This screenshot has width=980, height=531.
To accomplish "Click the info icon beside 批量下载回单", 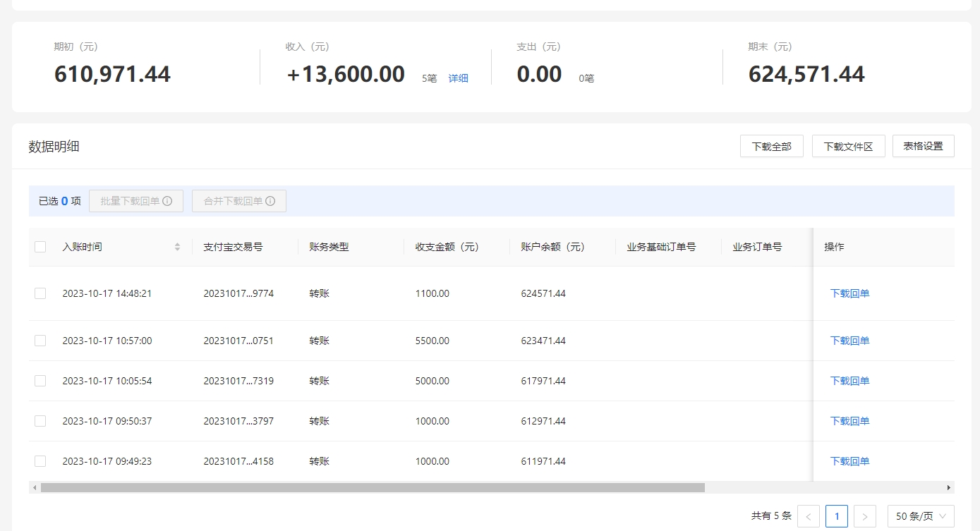I will (x=167, y=201).
